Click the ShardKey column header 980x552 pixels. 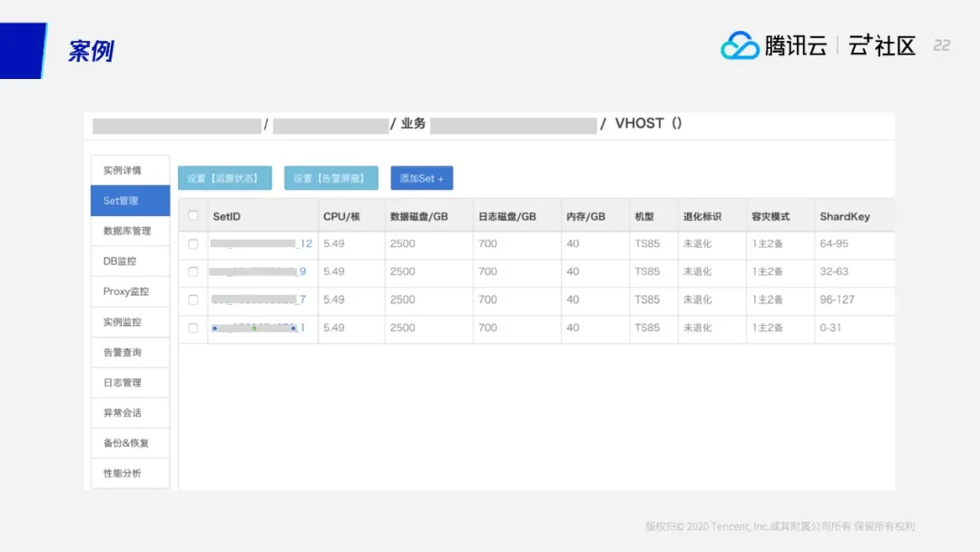tap(845, 216)
